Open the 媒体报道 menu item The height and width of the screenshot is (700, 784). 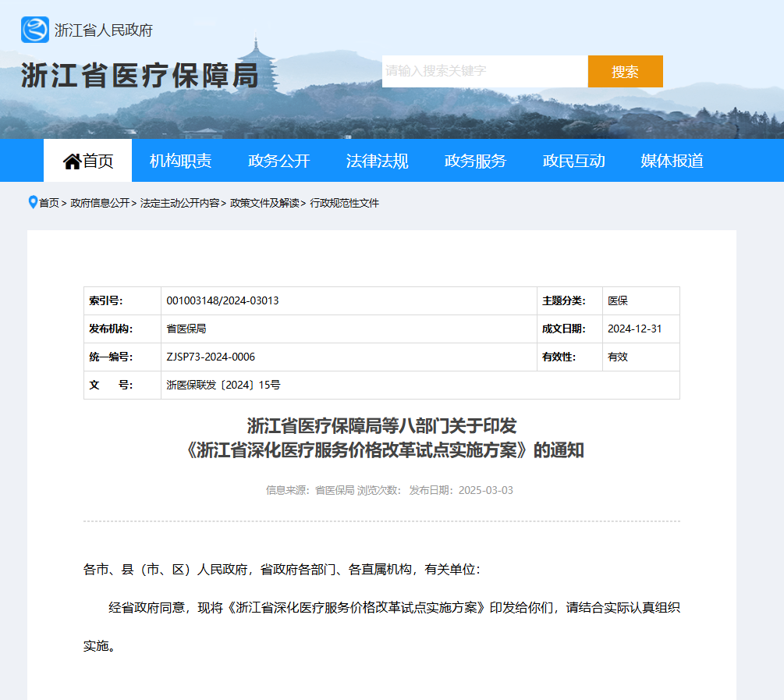pos(671,160)
